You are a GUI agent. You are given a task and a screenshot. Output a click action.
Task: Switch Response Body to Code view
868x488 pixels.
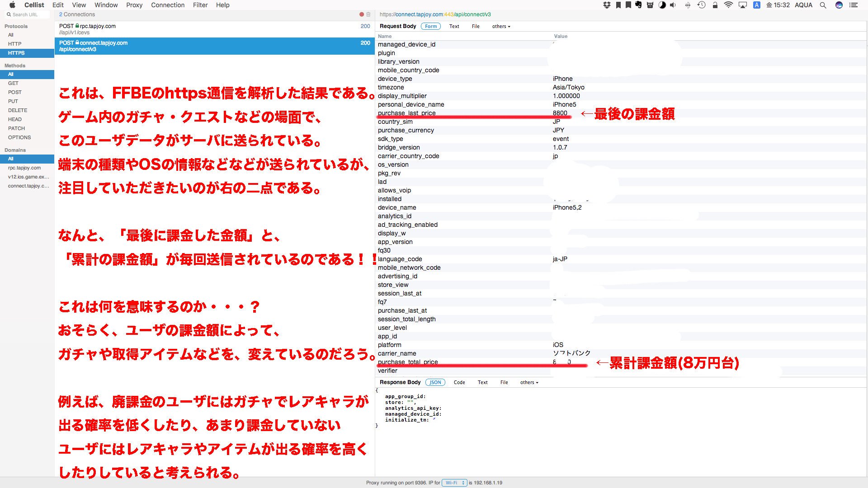(x=459, y=382)
